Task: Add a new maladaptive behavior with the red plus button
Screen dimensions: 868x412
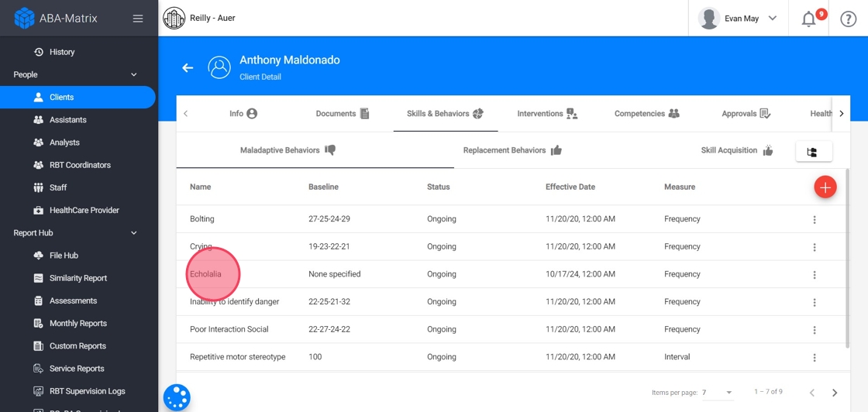Action: pos(825,187)
